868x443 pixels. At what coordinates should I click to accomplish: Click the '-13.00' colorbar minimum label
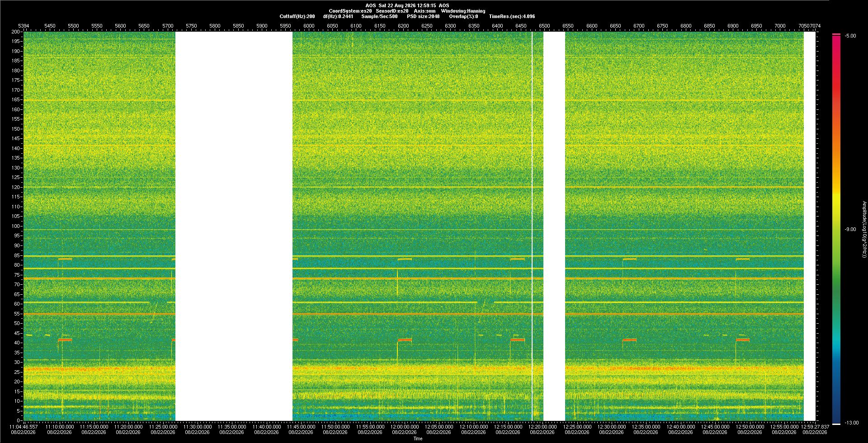pyautogui.click(x=852, y=423)
